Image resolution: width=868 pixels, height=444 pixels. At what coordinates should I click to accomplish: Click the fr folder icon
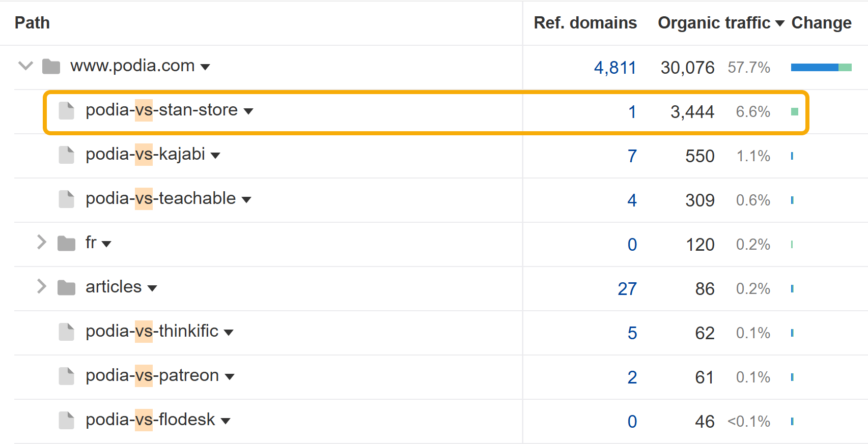pos(66,243)
